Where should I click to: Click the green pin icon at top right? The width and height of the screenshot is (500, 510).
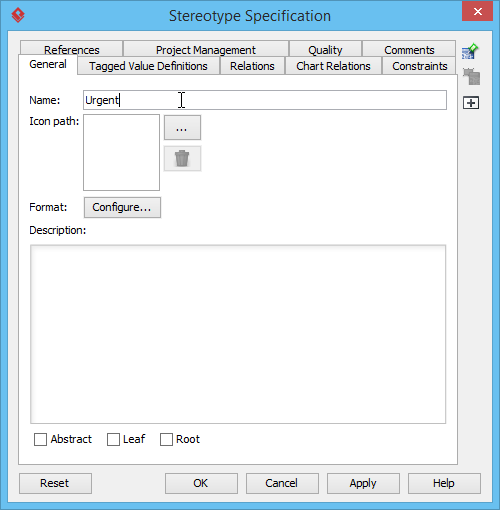[x=470, y=51]
